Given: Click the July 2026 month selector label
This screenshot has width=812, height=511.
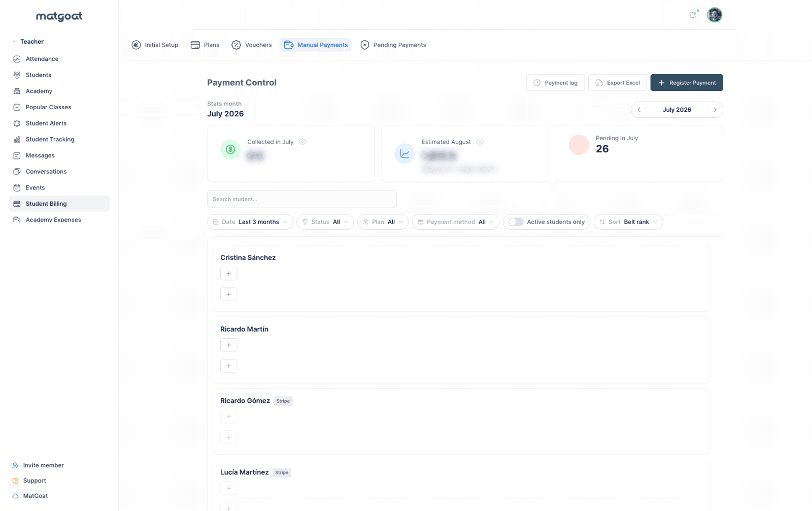Looking at the screenshot, I should click(x=677, y=110).
